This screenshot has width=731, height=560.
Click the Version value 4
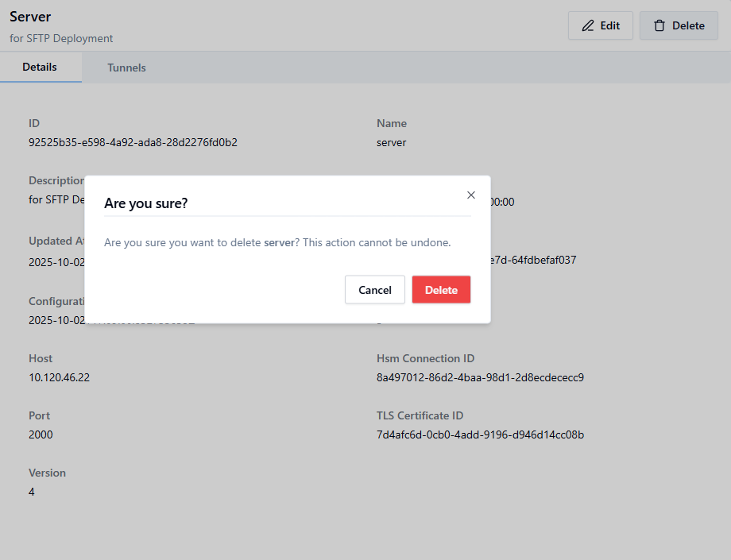(x=31, y=492)
